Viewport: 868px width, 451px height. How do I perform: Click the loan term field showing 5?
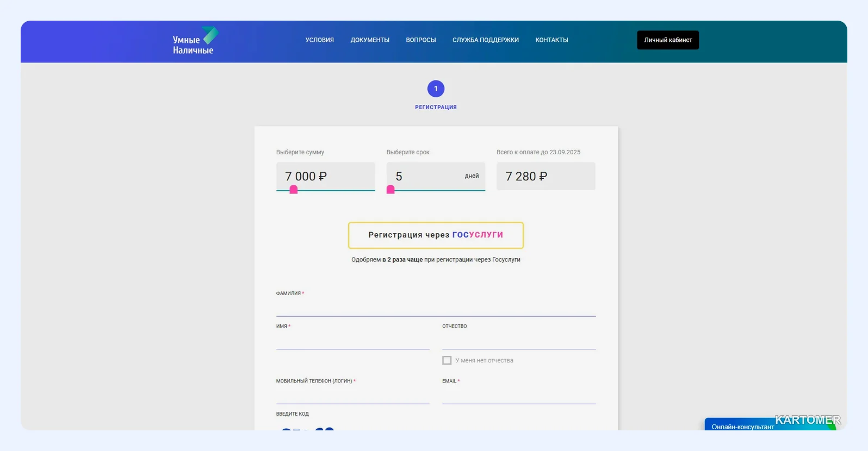436,176
